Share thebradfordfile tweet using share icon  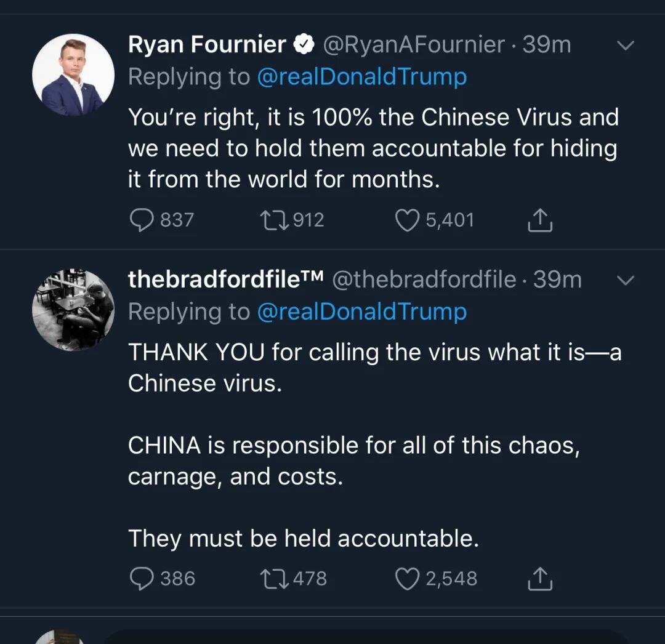[x=540, y=579]
